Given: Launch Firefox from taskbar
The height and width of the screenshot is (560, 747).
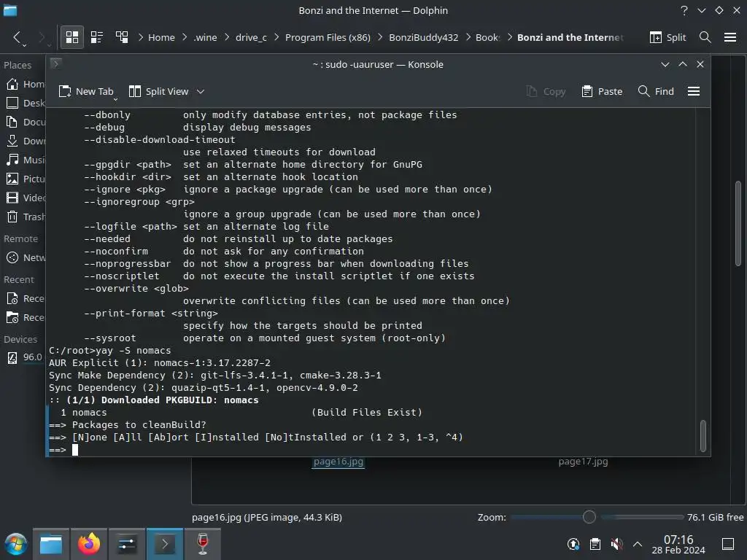Looking at the screenshot, I should (88, 544).
